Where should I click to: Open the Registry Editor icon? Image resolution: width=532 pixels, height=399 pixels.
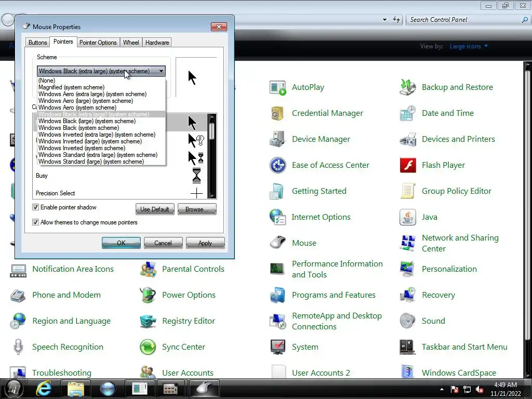pyautogui.click(x=148, y=321)
